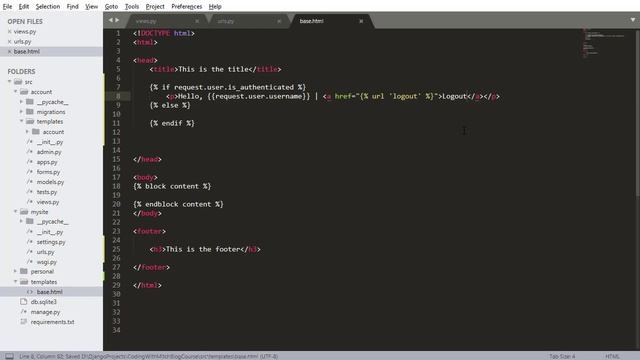Viewport: 640px width, 360px height.
Task: Collapse the root templates folder
Action: pyautogui.click(x=16, y=282)
